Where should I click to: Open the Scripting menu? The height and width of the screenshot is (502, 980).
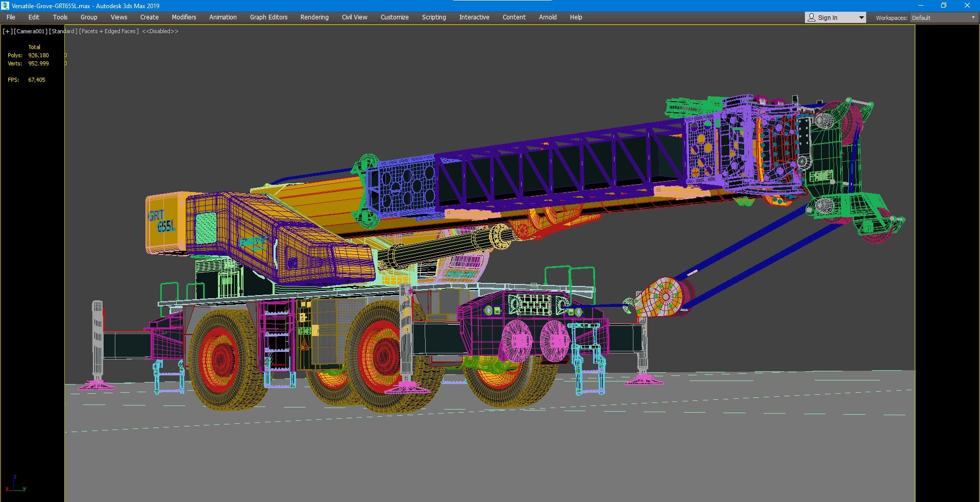click(434, 17)
